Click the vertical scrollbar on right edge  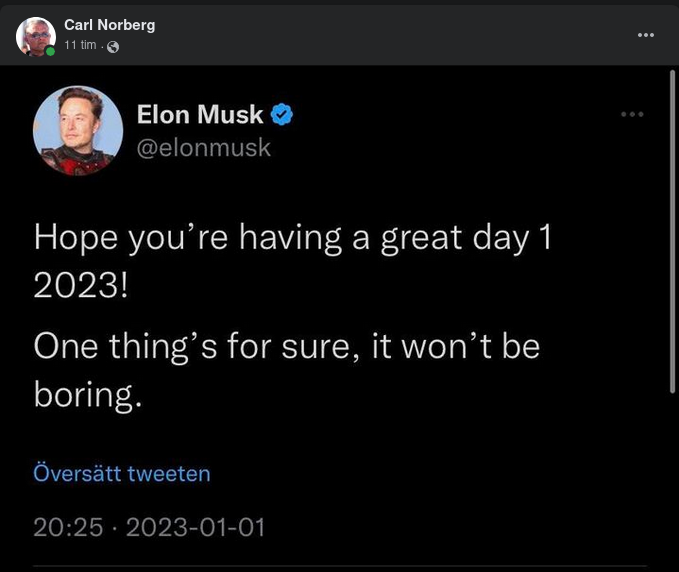(672, 240)
